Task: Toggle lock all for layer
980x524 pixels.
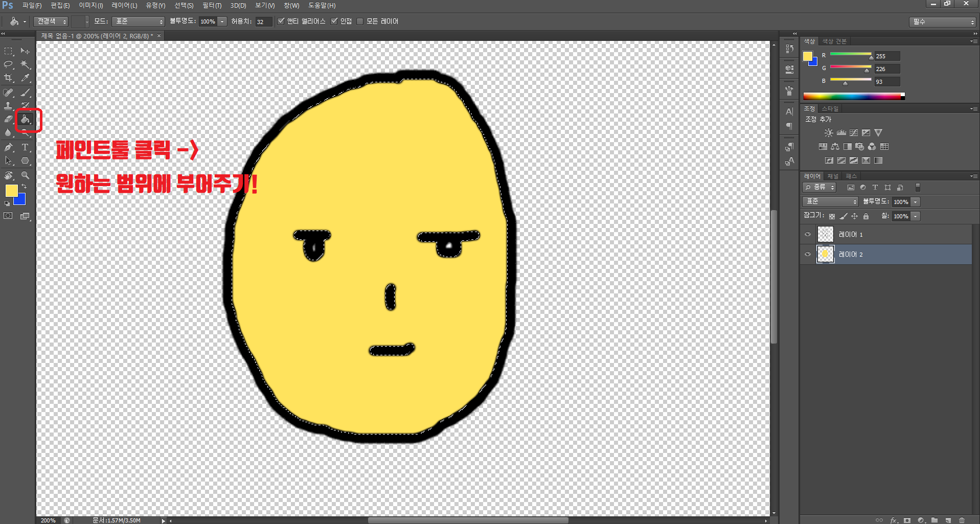Action: pyautogui.click(x=865, y=216)
